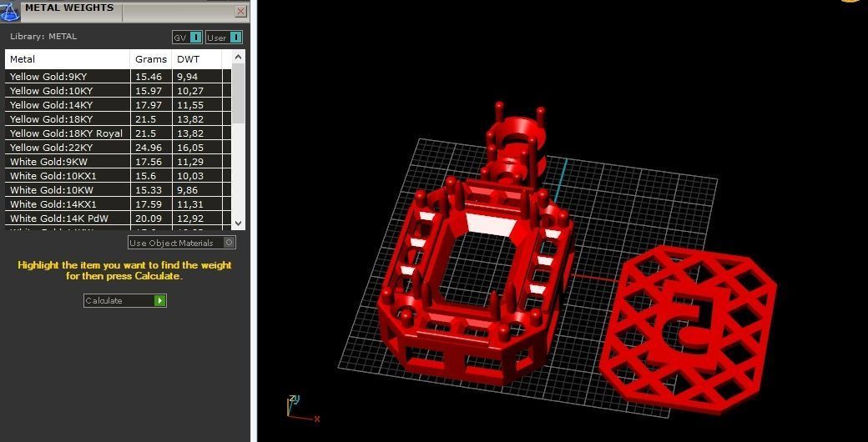This screenshot has height=442, width=868.
Task: Toggle the GV library switch
Action: click(188, 38)
